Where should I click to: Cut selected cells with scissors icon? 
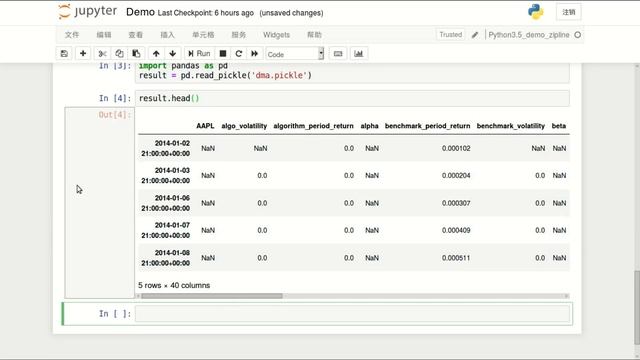coord(102,53)
